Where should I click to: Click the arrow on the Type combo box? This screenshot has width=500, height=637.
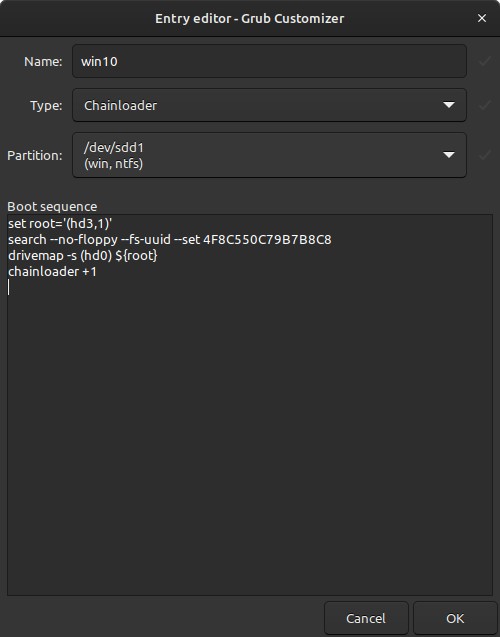coord(449,105)
